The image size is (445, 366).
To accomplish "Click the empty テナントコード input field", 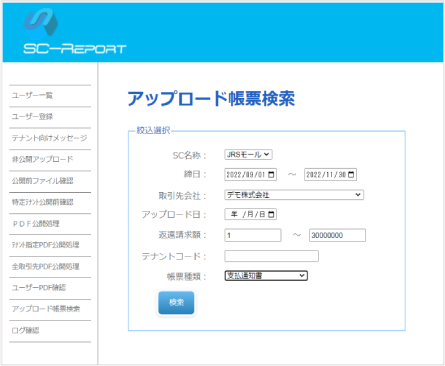I will point(271,256).
